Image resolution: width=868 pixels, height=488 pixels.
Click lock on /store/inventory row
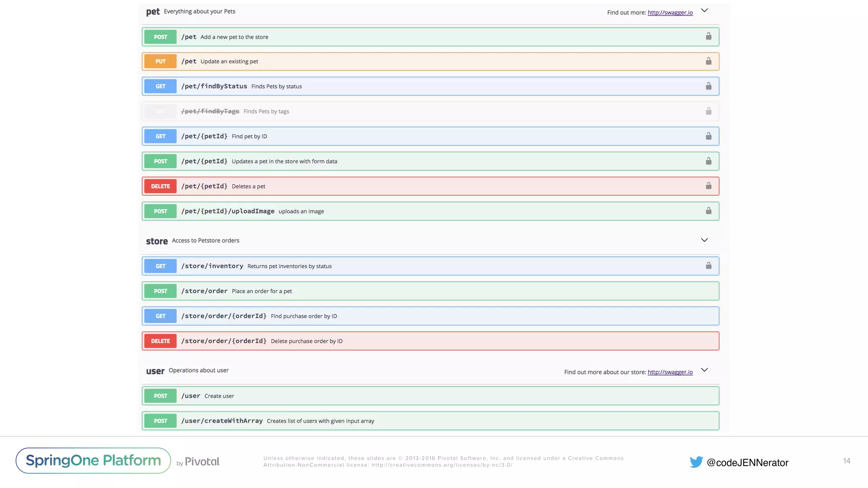[x=708, y=266]
